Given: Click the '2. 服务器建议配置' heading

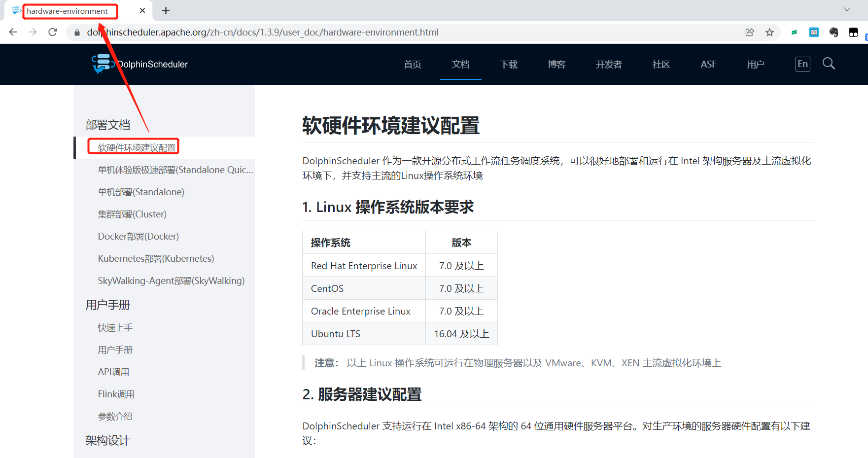Looking at the screenshot, I should pos(362,394).
